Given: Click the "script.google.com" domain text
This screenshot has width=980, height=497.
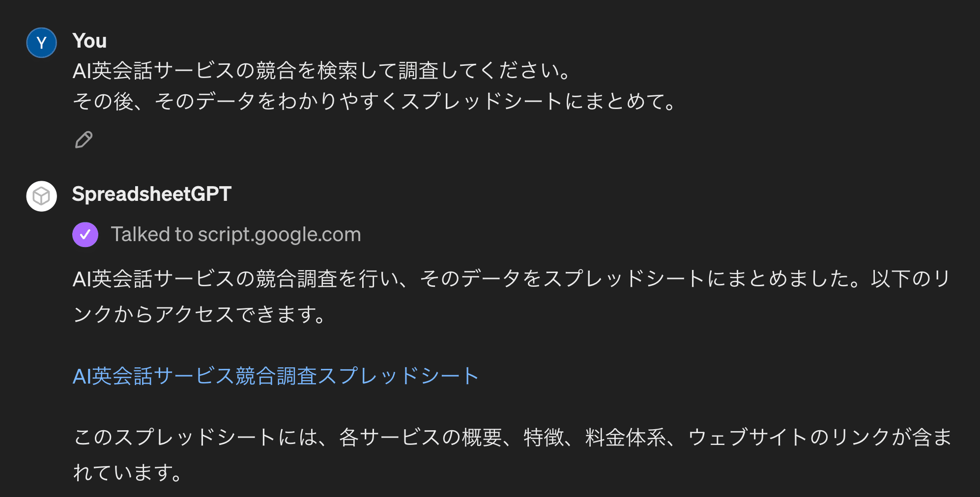Looking at the screenshot, I should click(279, 235).
